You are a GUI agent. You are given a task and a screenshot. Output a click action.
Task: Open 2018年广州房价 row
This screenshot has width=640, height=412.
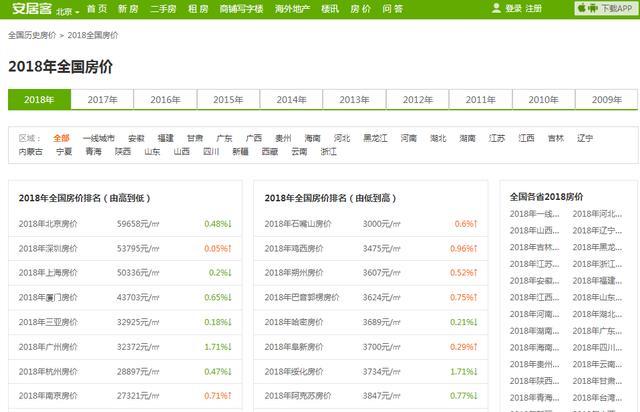(125, 347)
